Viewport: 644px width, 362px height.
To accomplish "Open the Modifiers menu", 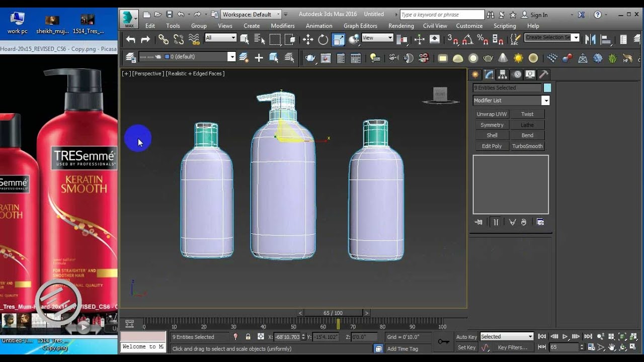I will [x=283, y=26].
